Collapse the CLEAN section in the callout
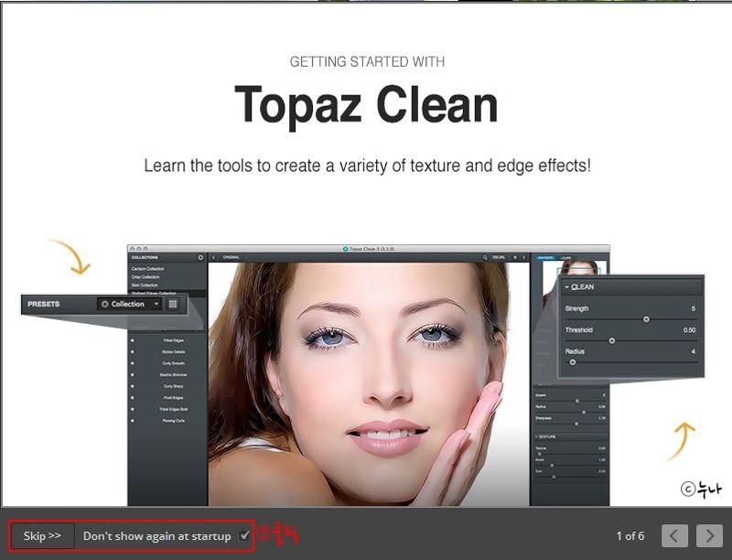 [x=566, y=287]
